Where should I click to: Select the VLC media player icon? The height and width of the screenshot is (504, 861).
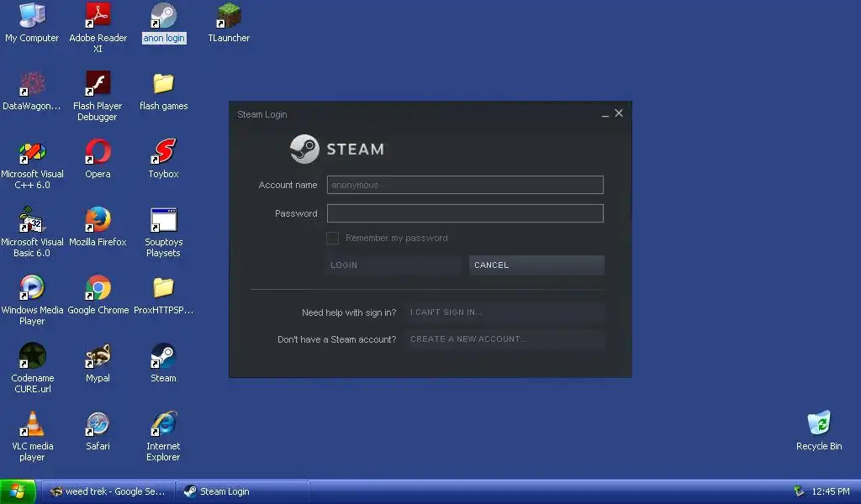32,424
